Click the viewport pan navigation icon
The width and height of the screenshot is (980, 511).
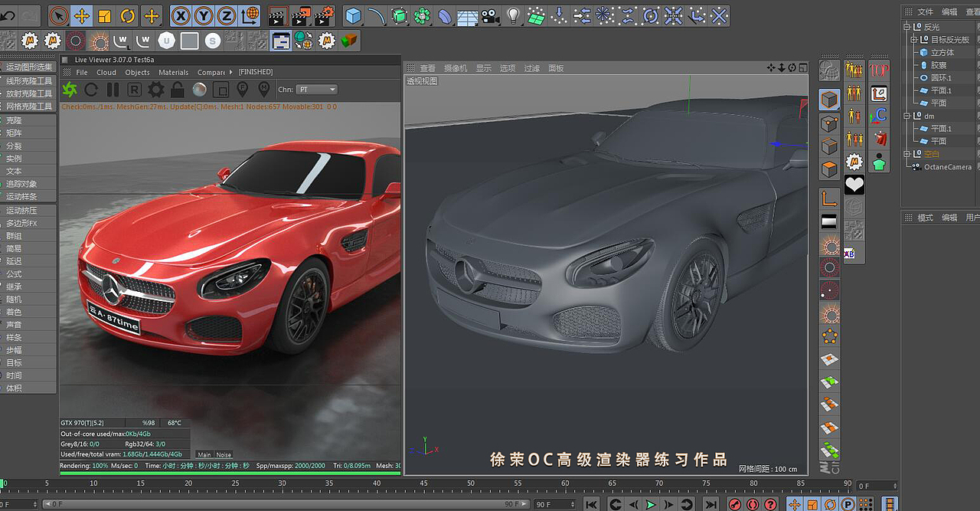click(771, 67)
